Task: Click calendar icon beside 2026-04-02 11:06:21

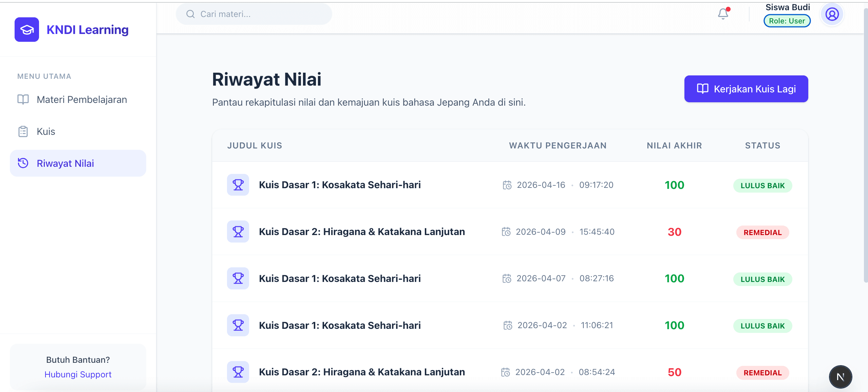Action: click(x=508, y=325)
